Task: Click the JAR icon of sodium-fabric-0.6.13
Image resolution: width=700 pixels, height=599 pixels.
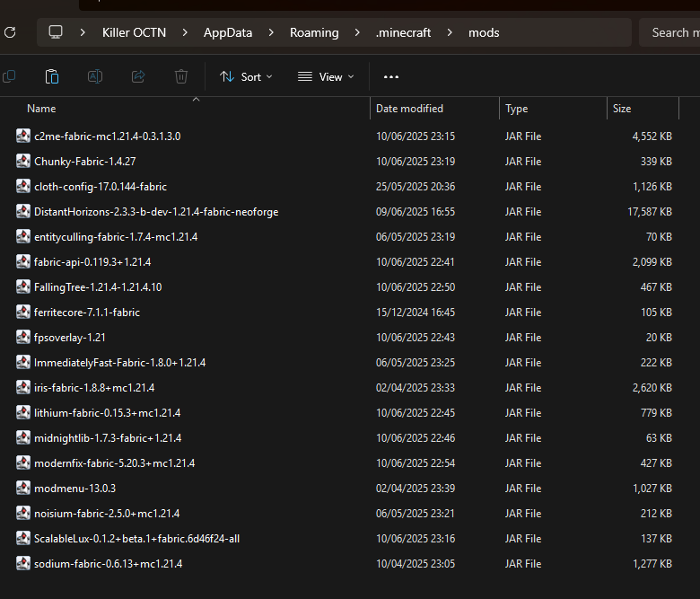Action: (x=23, y=564)
